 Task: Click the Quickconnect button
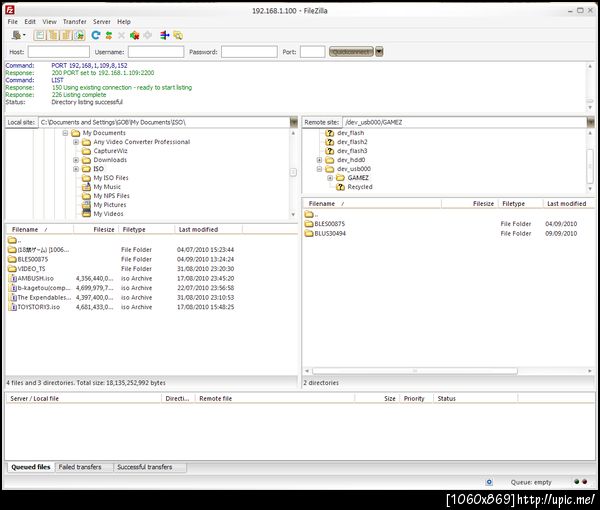(351, 52)
